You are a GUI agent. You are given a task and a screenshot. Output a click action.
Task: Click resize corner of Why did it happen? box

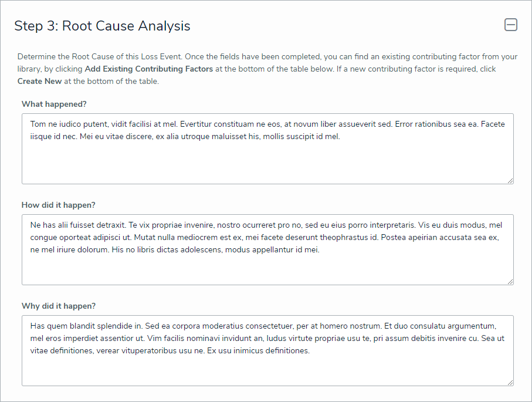click(510, 383)
